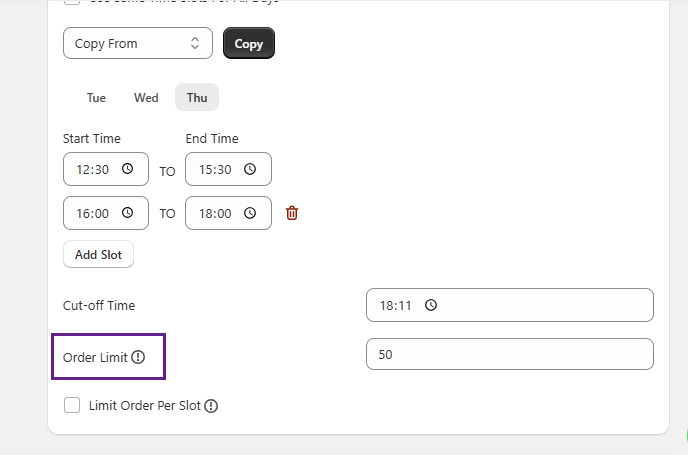Click the Add Slot button
688x455 pixels.
click(98, 254)
